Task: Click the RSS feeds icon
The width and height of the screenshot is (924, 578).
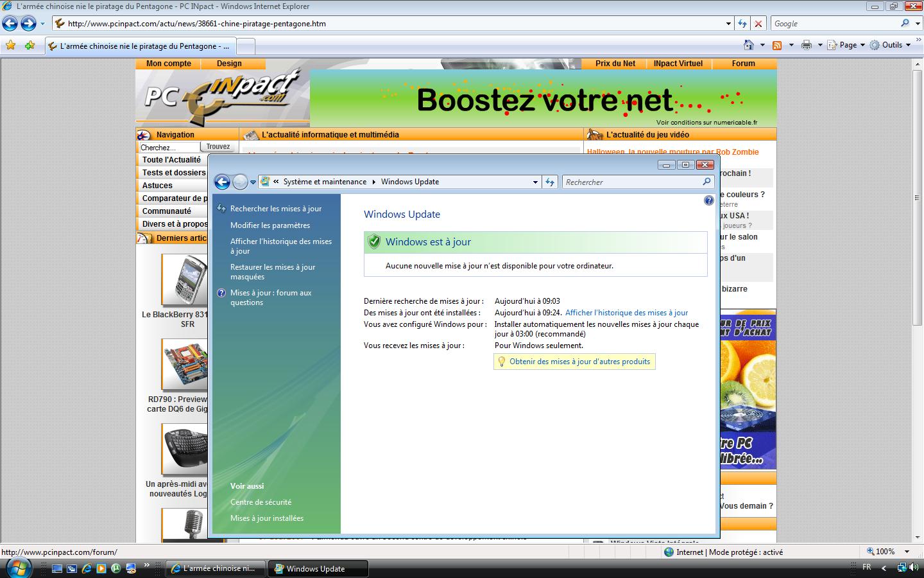Action: click(x=777, y=45)
